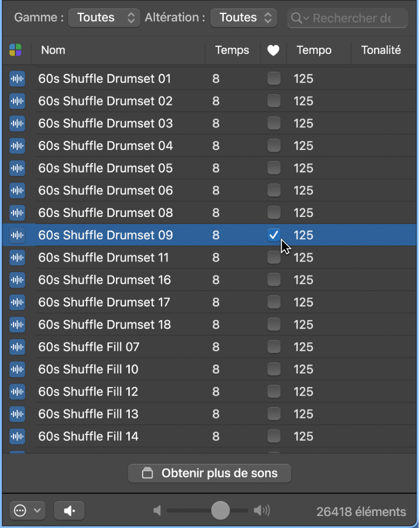Check favorite box for 60s Shuffle Fill 12

pos(274,392)
